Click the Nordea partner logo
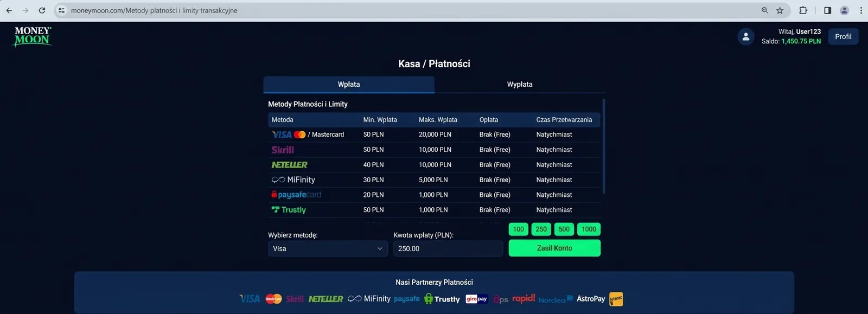Viewport: 868px width, 314px height. tap(556, 299)
